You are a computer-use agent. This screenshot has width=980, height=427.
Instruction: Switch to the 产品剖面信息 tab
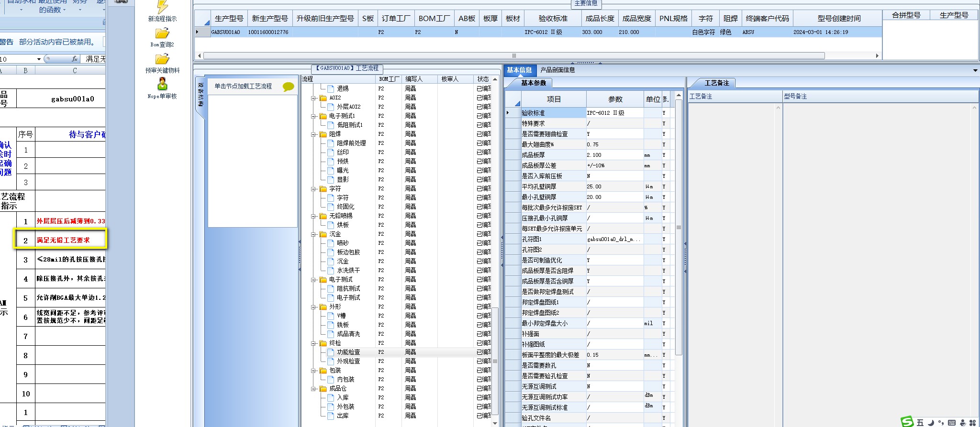tap(557, 70)
